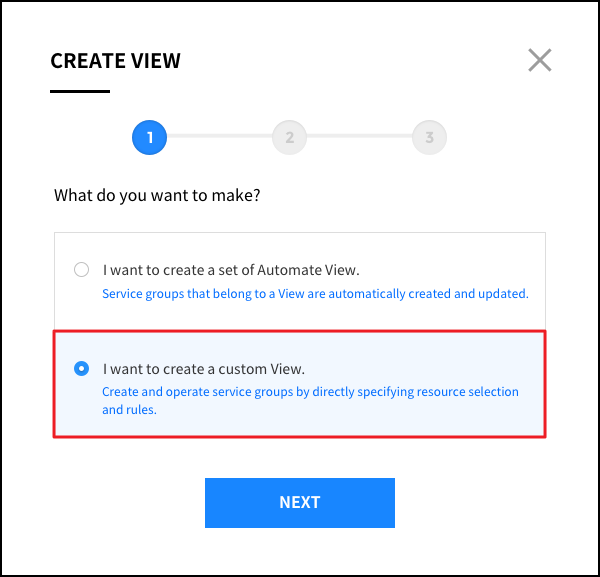Jump to step 3 in the wizard
The image size is (600, 577).
coord(429,138)
